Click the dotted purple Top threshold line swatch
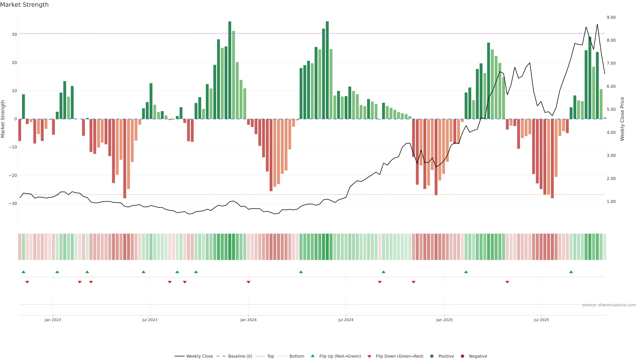The width and height of the screenshot is (644, 362). coord(260,356)
